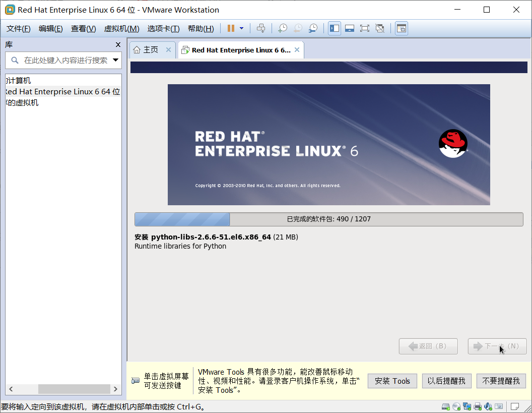Viewport: 532px width, 413px height.
Task: Click the Red Hat Enterprise Linux 6 banner image
Action: coord(329,145)
